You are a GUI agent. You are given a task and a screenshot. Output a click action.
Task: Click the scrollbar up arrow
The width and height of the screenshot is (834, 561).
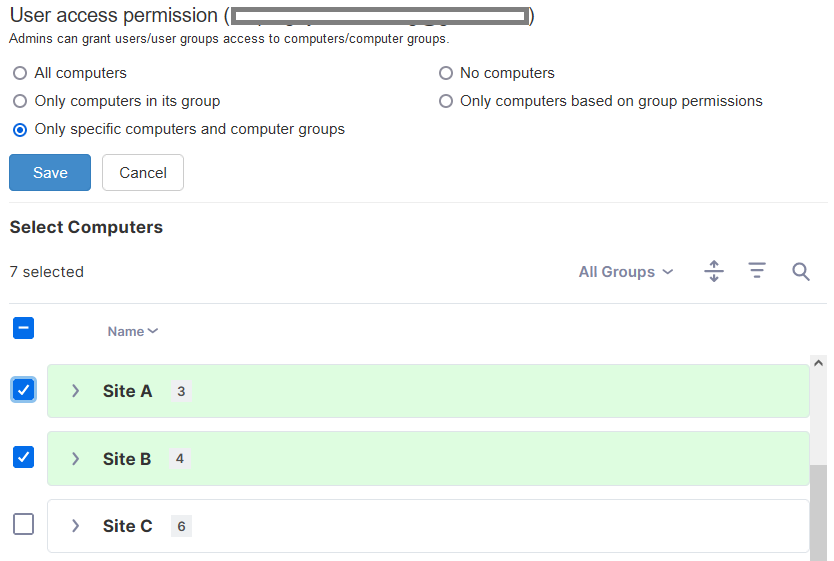pos(818,364)
